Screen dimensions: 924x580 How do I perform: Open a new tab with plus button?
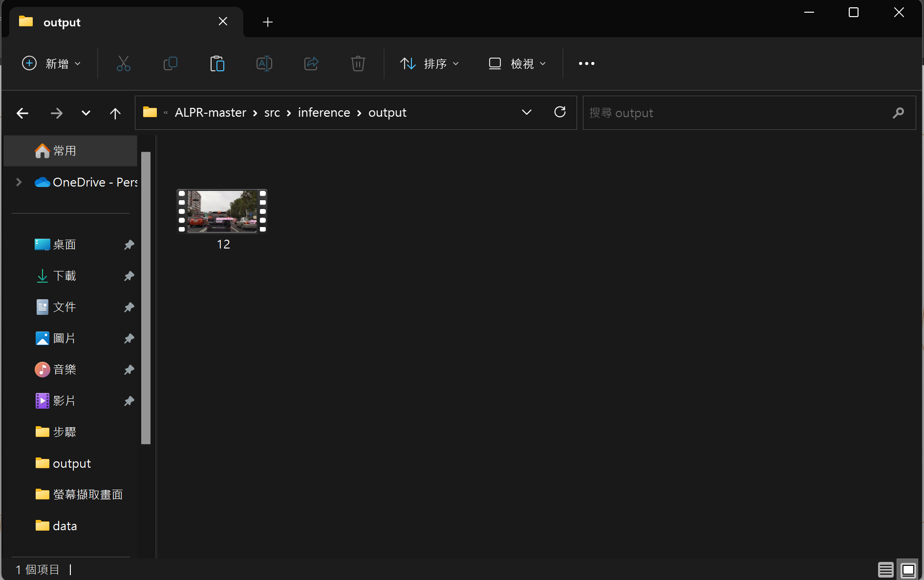click(x=268, y=22)
